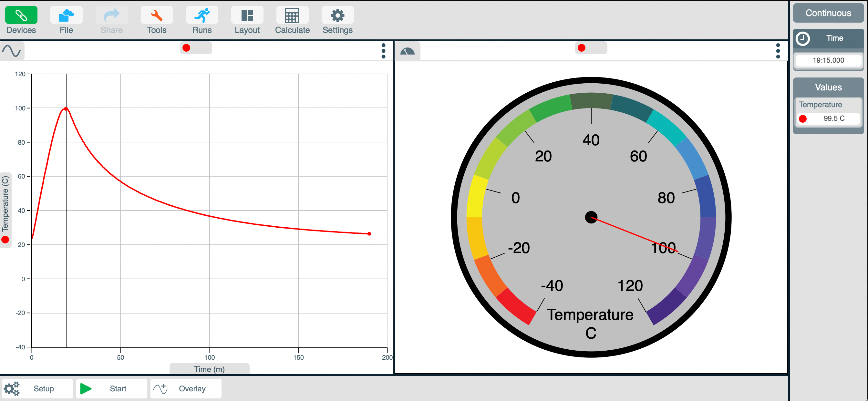Click the 50 tick label on the x-axis

click(120, 357)
